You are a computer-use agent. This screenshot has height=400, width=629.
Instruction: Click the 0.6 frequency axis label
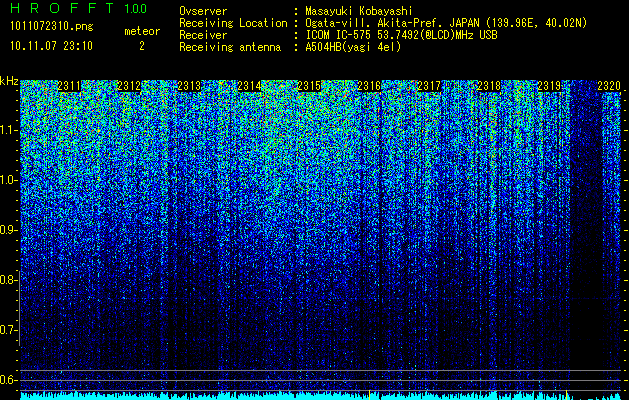(x=7, y=380)
